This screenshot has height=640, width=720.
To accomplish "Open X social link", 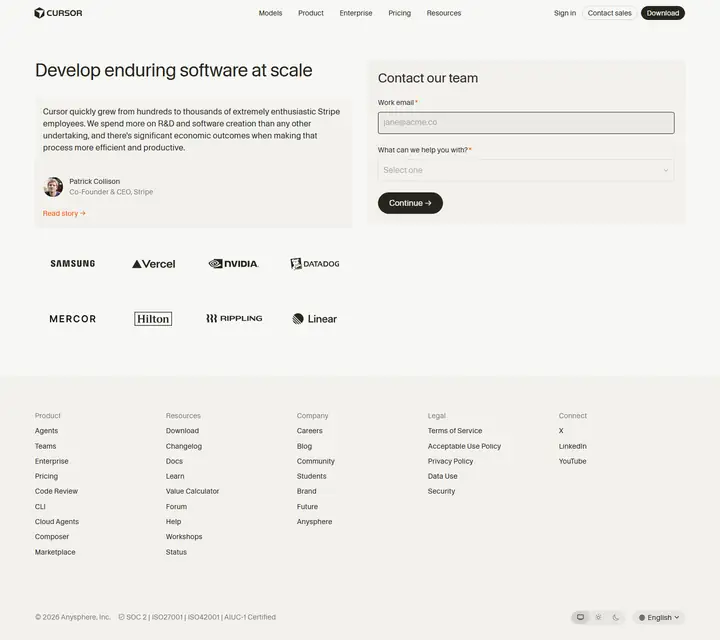I will click(561, 431).
